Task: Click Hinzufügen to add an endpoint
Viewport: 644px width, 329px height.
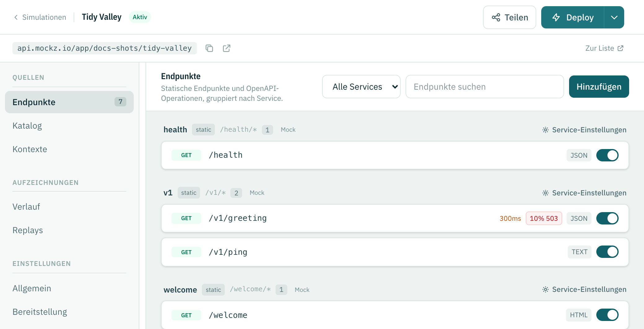Action: click(x=599, y=87)
